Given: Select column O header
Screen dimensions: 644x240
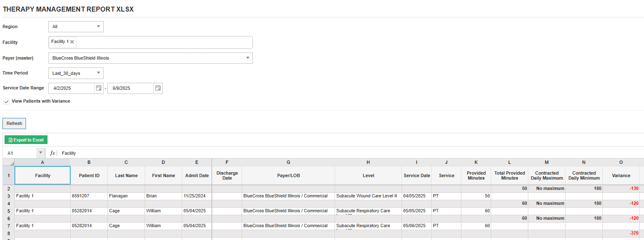Looking at the screenshot, I should coord(621,162).
